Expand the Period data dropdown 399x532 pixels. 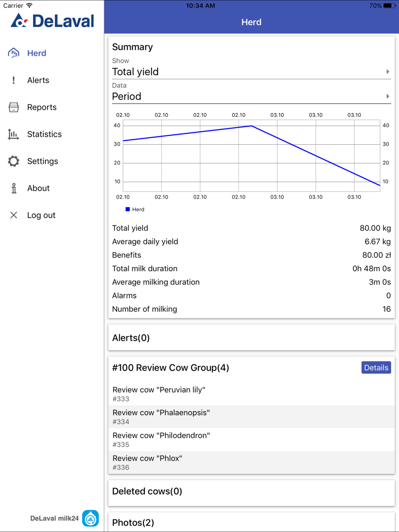[x=251, y=97]
